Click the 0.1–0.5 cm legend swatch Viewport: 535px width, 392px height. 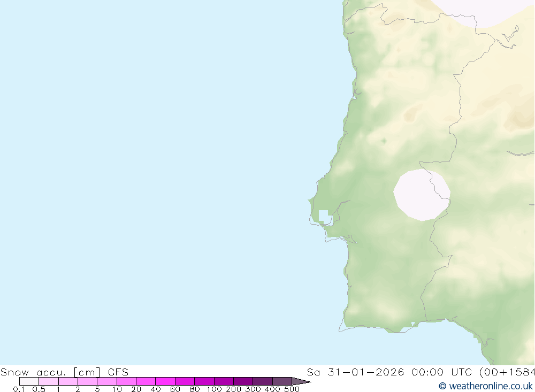(29, 381)
